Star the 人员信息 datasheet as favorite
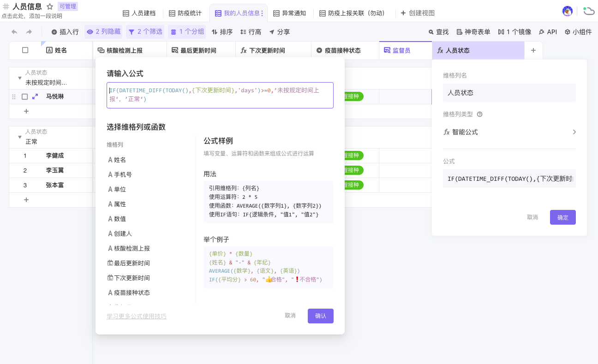 [x=50, y=6]
